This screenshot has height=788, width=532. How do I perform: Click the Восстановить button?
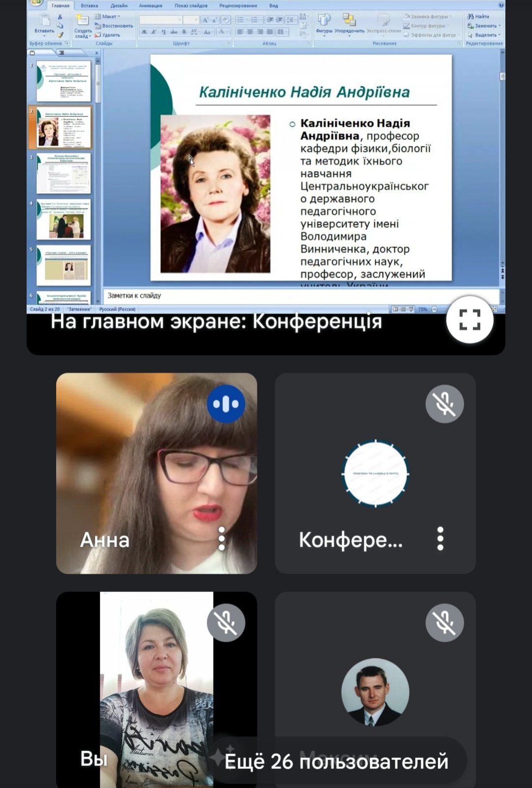(114, 26)
